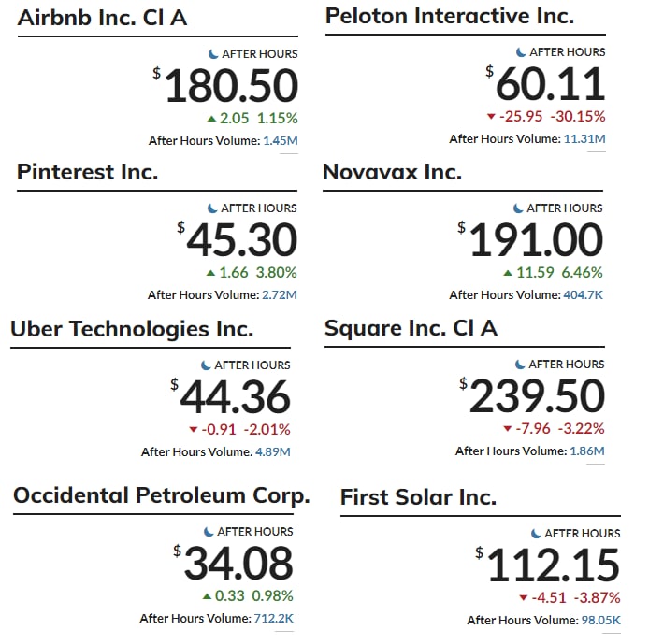Screen dimensions: 649x644
Task: Open the Occidental Petroleum Corp. heading
Action: pyautogui.click(x=162, y=495)
